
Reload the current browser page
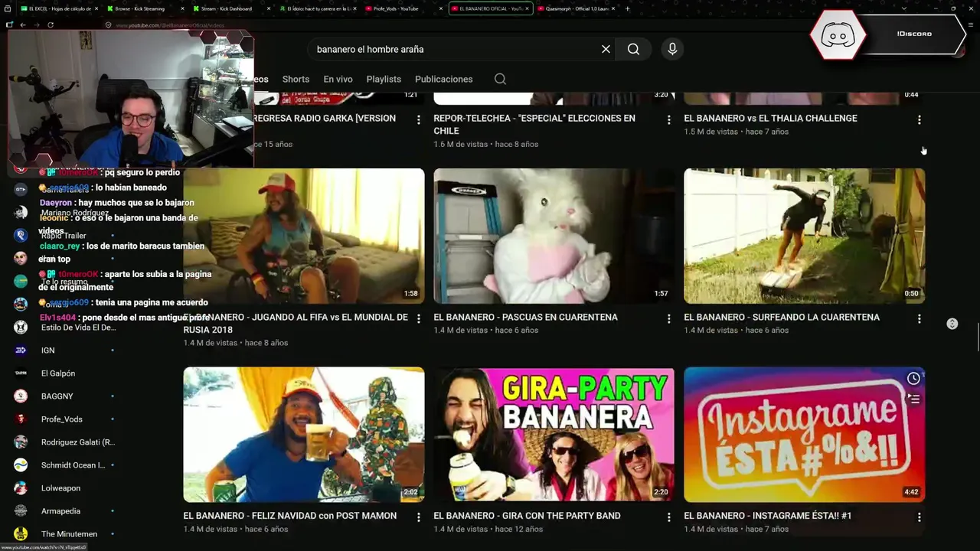point(51,24)
